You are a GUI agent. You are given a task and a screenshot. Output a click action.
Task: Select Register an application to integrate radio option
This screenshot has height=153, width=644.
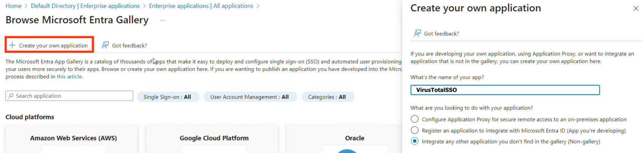(x=414, y=130)
